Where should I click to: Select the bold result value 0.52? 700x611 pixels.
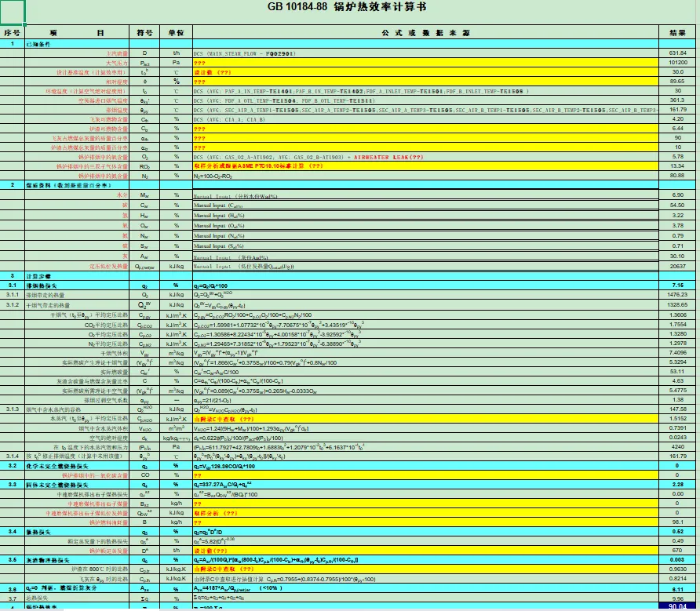point(678,531)
